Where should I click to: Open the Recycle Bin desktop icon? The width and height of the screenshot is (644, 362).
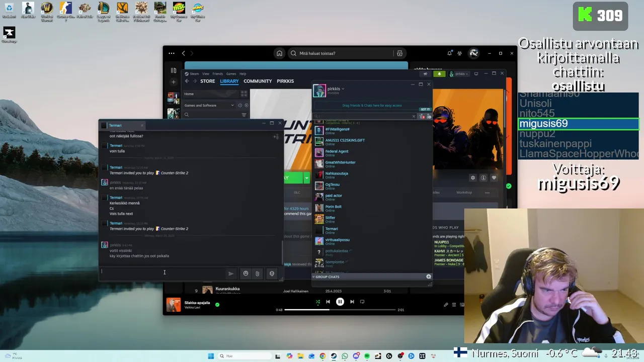click(9, 10)
